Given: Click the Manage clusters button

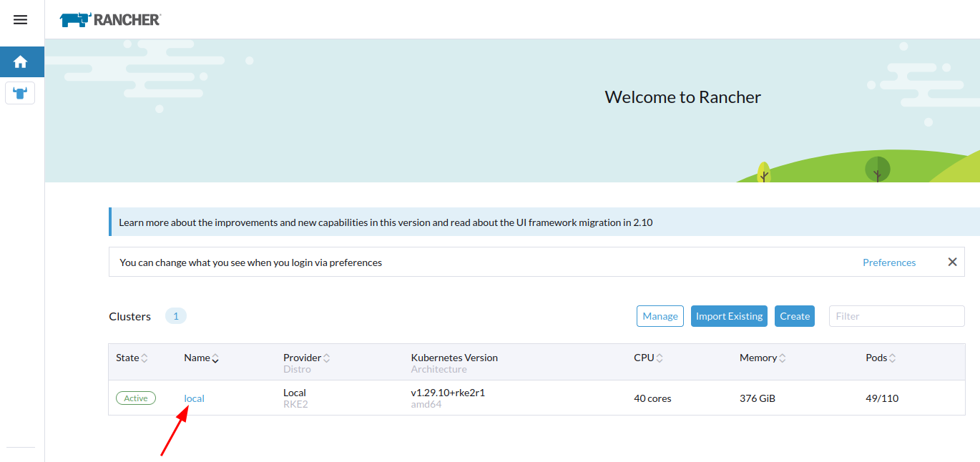Looking at the screenshot, I should (660, 316).
